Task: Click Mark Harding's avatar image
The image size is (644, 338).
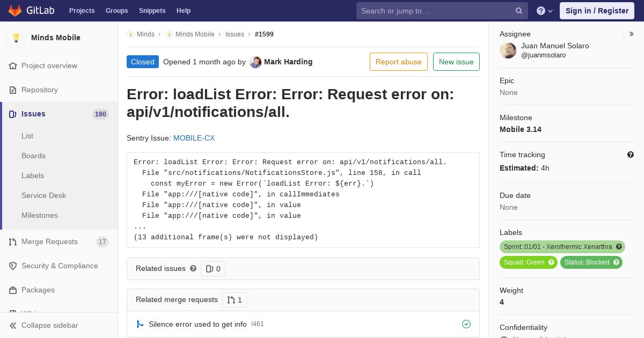Action: tap(255, 62)
